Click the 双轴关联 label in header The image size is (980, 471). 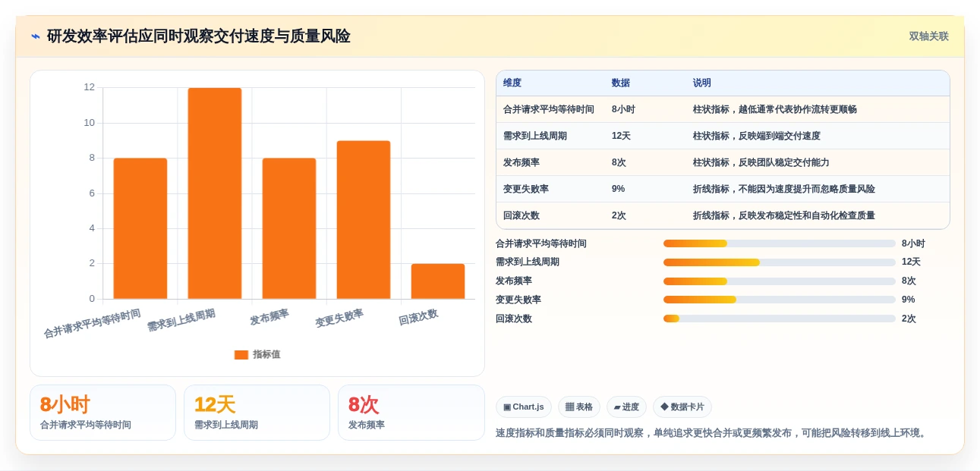click(x=928, y=36)
